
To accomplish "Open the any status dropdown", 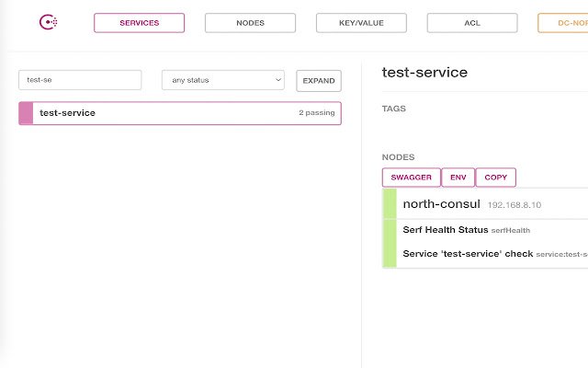I will pyautogui.click(x=223, y=80).
